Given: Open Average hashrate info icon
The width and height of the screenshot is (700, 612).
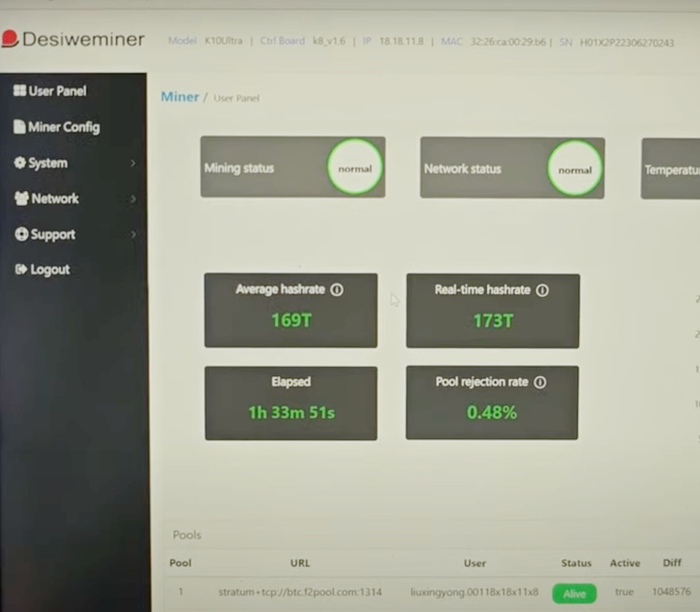Looking at the screenshot, I should [x=337, y=290].
